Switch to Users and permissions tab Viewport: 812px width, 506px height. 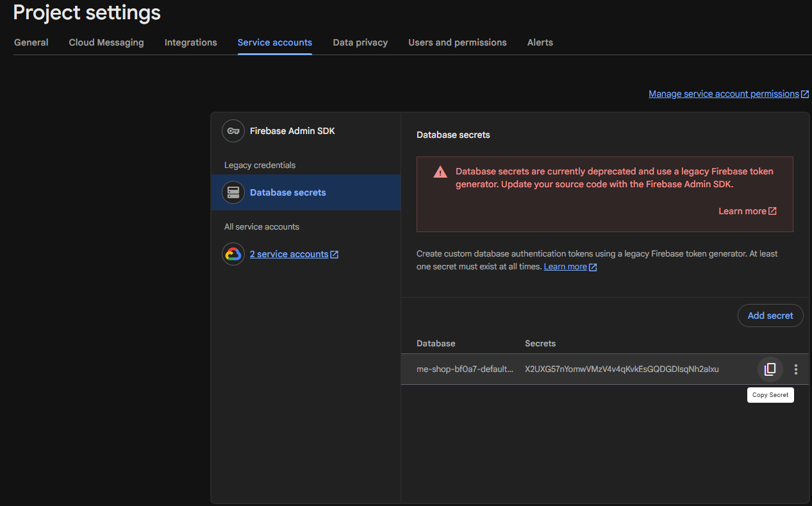[x=458, y=42]
